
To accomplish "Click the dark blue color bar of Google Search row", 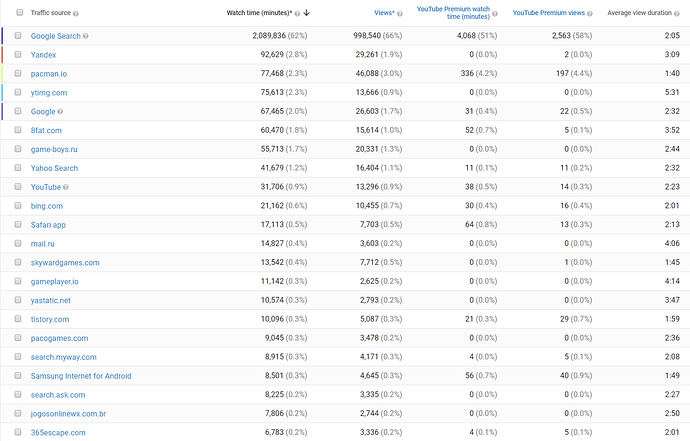I will [2, 36].
